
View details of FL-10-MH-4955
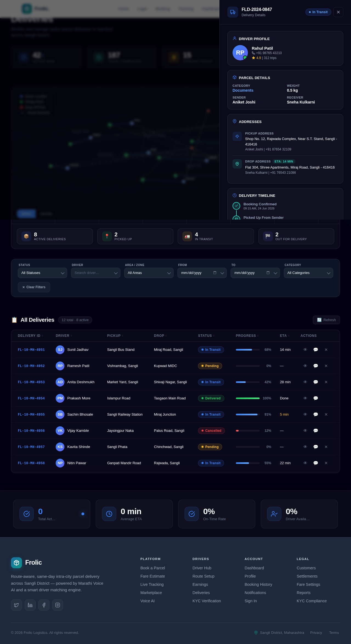click(305, 415)
